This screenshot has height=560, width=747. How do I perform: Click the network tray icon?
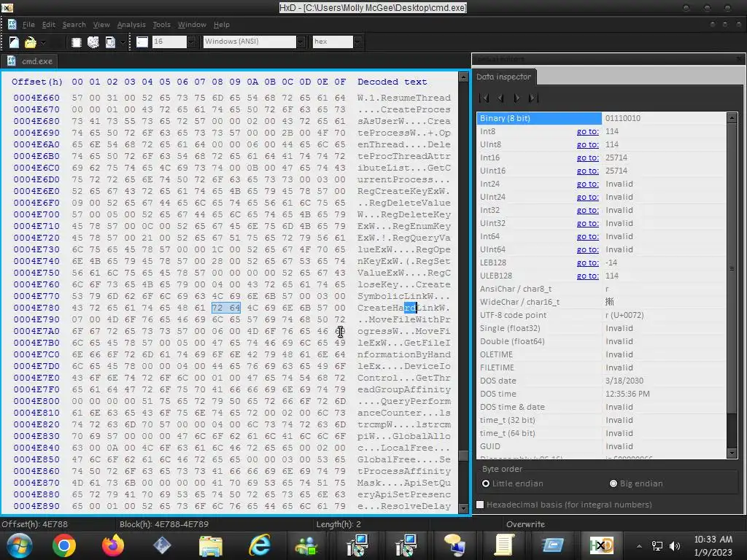pyautogui.click(x=657, y=546)
